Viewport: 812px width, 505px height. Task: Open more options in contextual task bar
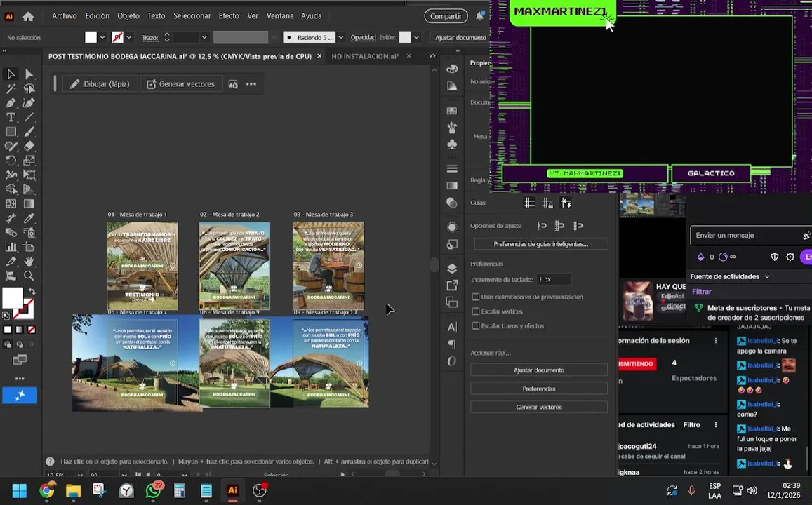coord(251,84)
